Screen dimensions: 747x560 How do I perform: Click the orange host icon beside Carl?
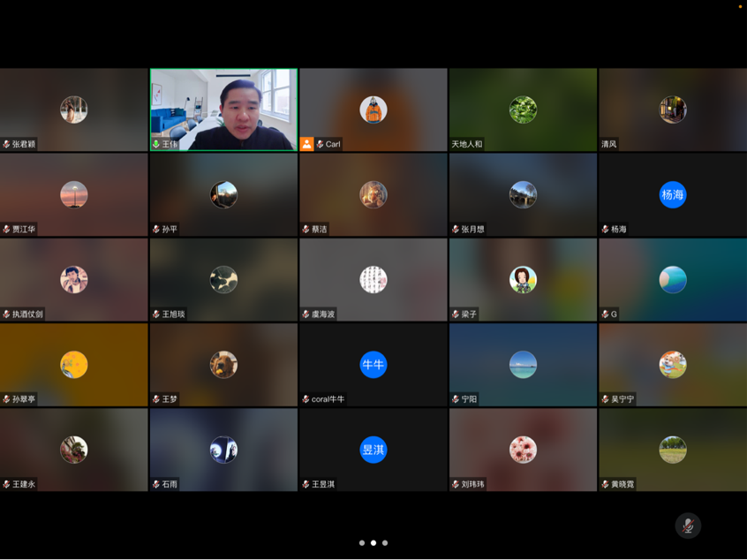[306, 144]
